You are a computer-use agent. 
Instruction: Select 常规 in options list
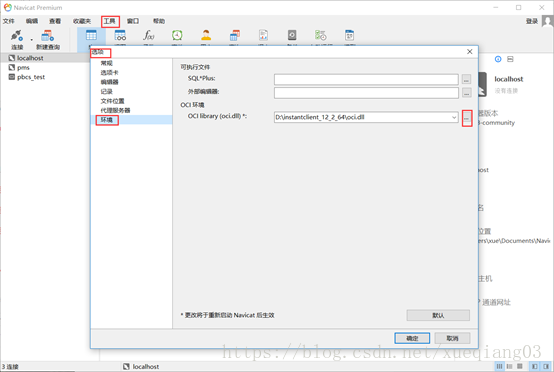pyautogui.click(x=106, y=63)
